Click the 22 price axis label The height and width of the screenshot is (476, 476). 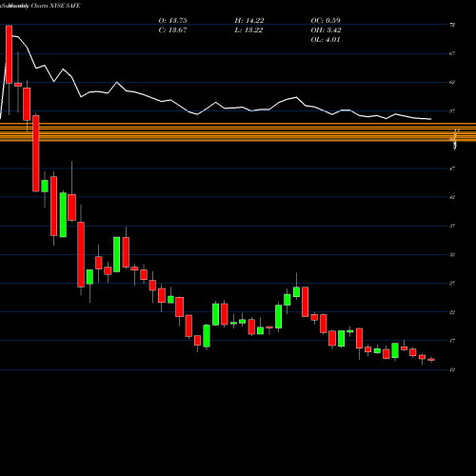(x=452, y=312)
